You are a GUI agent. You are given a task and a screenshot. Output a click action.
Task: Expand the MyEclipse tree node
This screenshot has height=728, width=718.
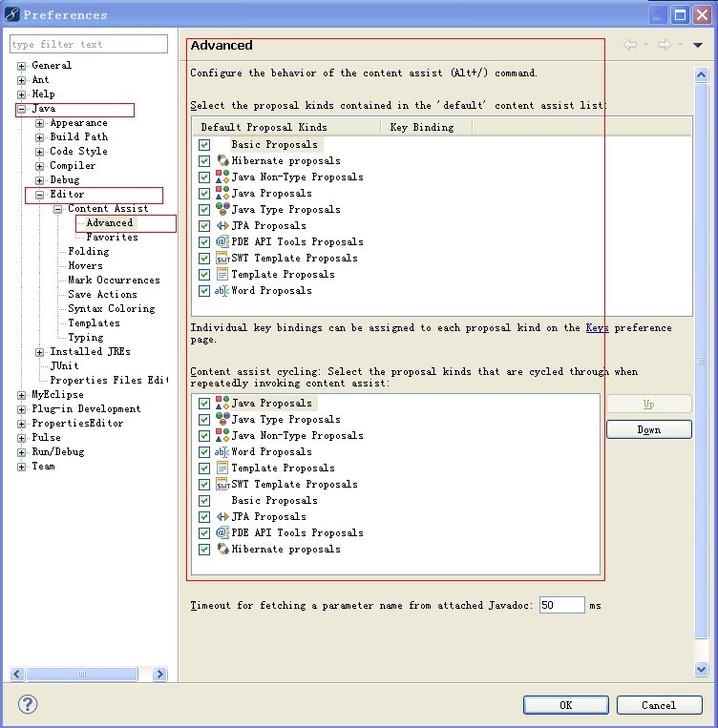pyautogui.click(x=21, y=395)
